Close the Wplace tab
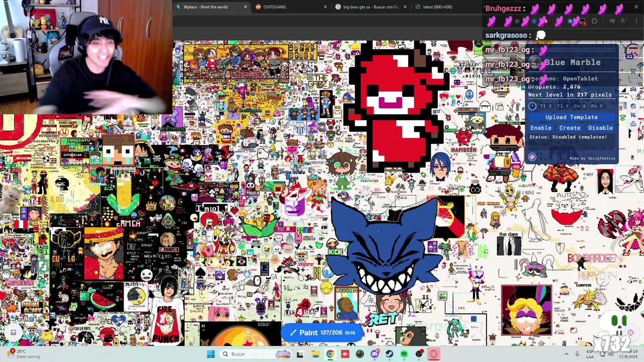Viewport: 644px width, 362px height. click(246, 7)
